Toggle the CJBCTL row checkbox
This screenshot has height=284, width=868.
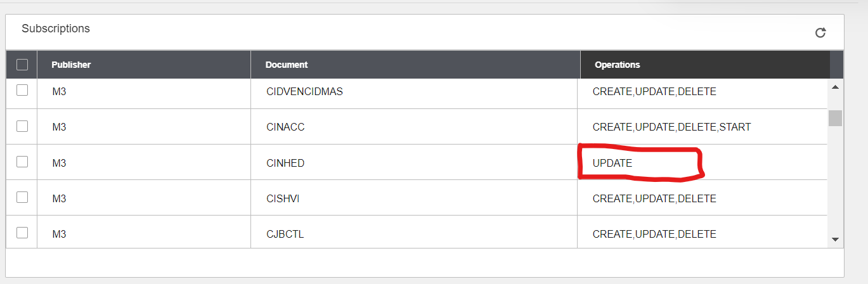pyautogui.click(x=22, y=233)
